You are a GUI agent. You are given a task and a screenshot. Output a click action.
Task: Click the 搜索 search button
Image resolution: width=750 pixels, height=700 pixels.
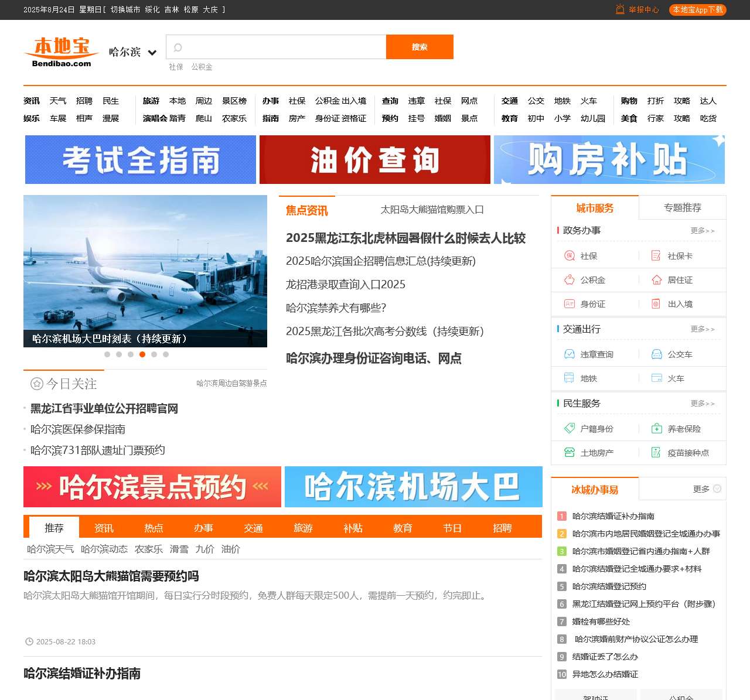[x=420, y=47]
